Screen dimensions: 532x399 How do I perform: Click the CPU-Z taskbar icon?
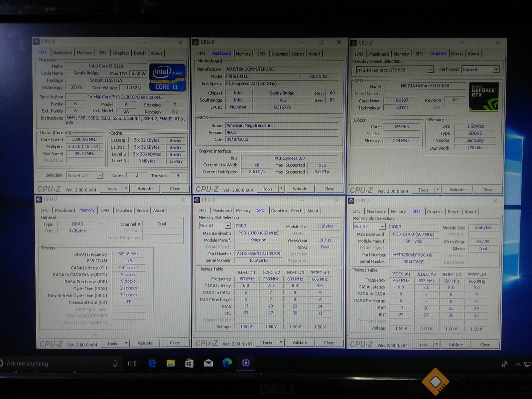point(246,363)
